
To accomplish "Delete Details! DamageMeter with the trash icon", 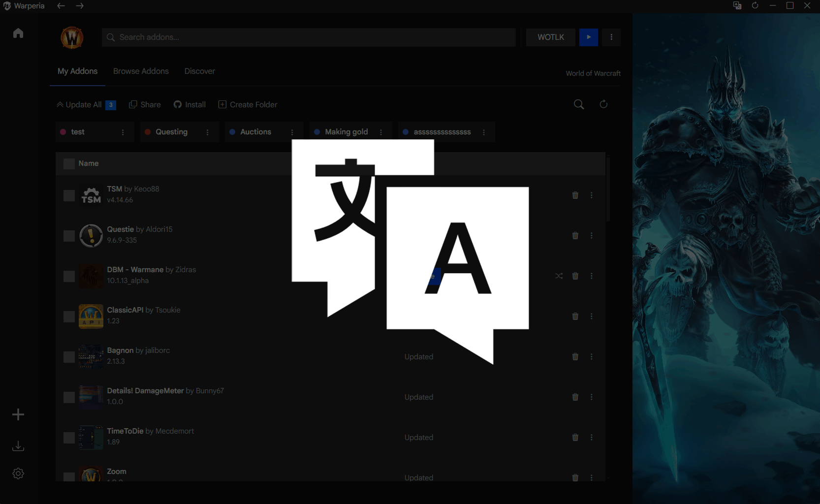I will tap(575, 397).
